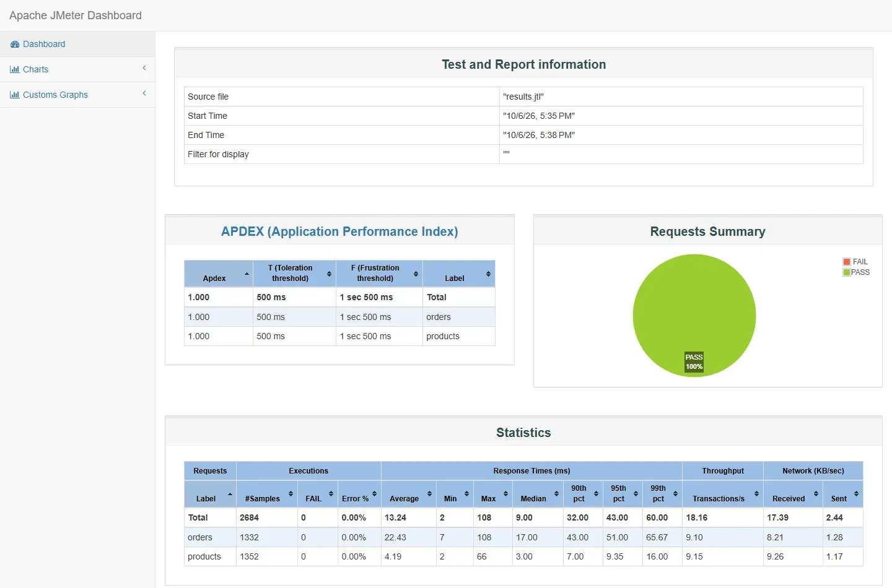This screenshot has width=892, height=588.
Task: Click the orders row label in Statistics
Action: click(200, 537)
